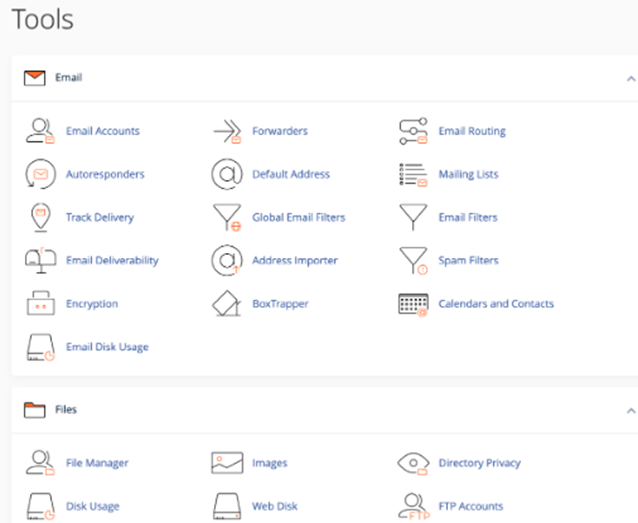Select the Disk Usage link
The image size is (638, 523).
(x=93, y=507)
